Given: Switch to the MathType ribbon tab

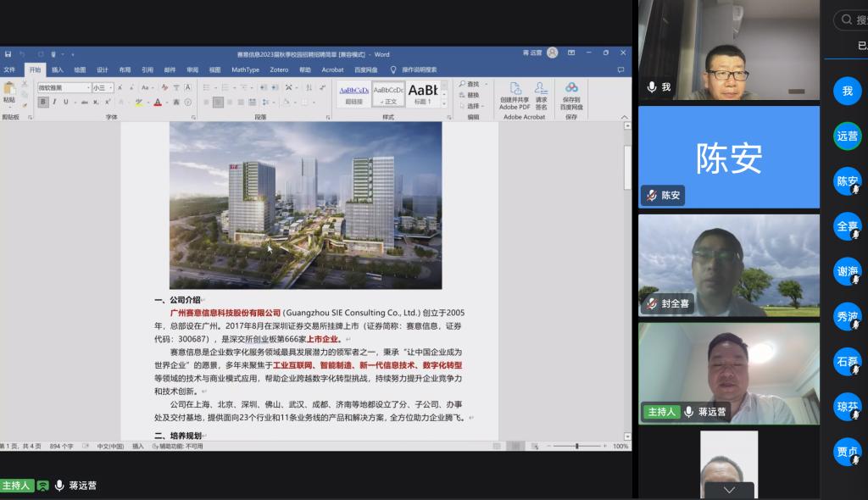Looking at the screenshot, I should pyautogui.click(x=245, y=69).
